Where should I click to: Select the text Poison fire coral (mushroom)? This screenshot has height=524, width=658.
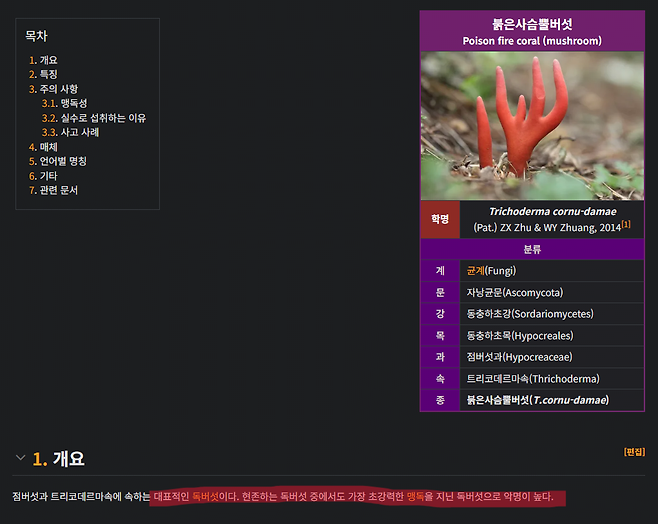point(532,41)
